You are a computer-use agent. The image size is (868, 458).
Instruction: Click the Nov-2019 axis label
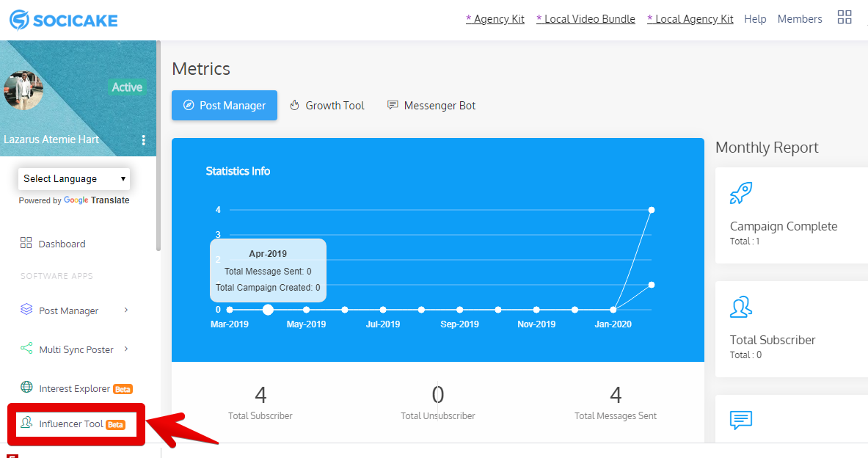click(536, 324)
